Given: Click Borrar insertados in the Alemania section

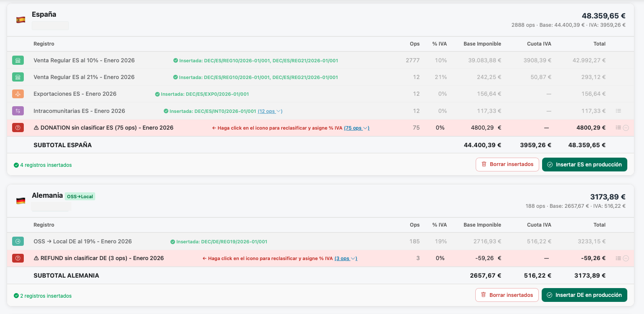Looking at the screenshot, I should tap(507, 295).
